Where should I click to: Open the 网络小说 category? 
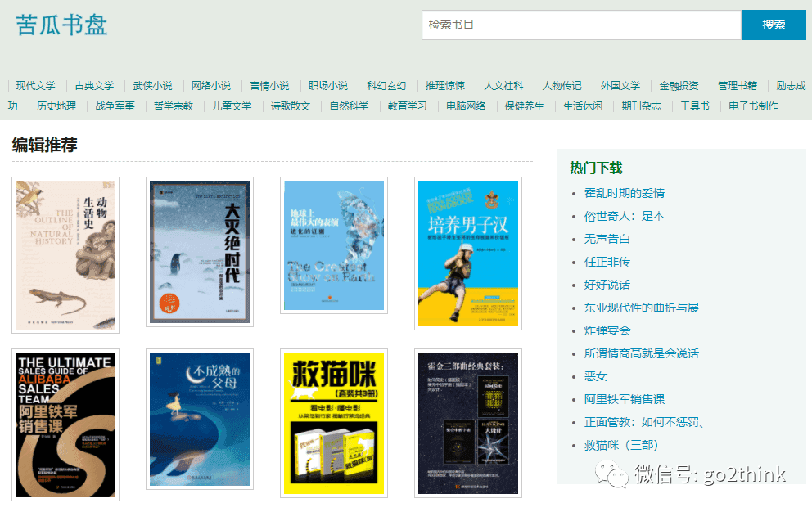click(211, 85)
